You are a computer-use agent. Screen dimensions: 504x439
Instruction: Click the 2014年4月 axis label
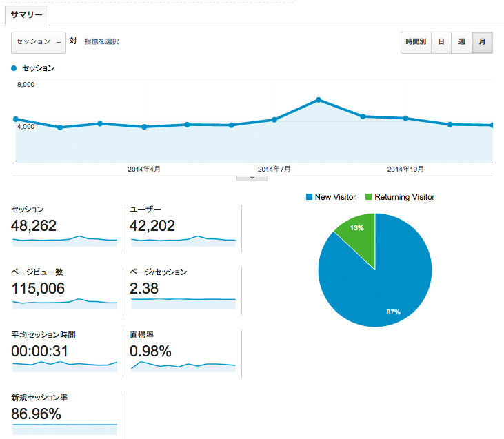tap(144, 169)
